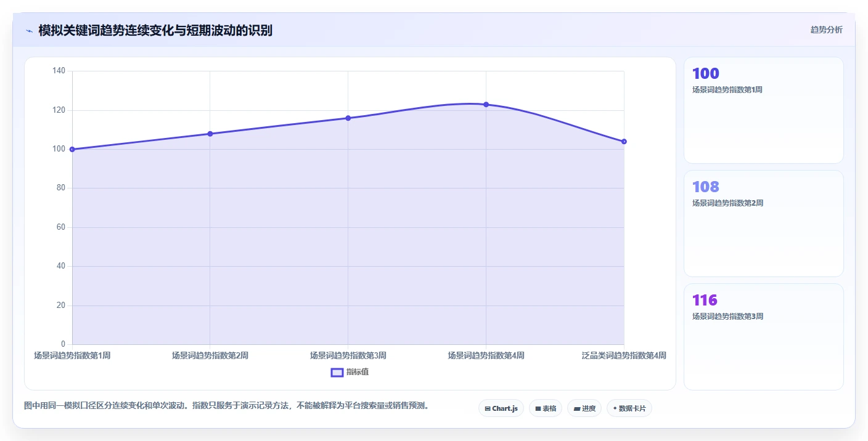Click card caption 场景词趋势指数第1周
The image size is (868, 441).
tap(727, 90)
